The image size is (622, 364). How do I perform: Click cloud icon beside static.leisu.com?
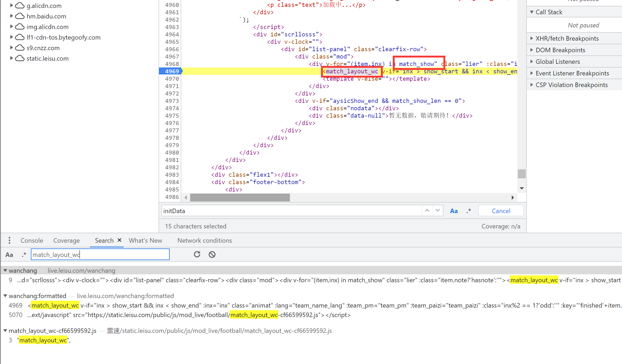pyautogui.click(x=20, y=58)
